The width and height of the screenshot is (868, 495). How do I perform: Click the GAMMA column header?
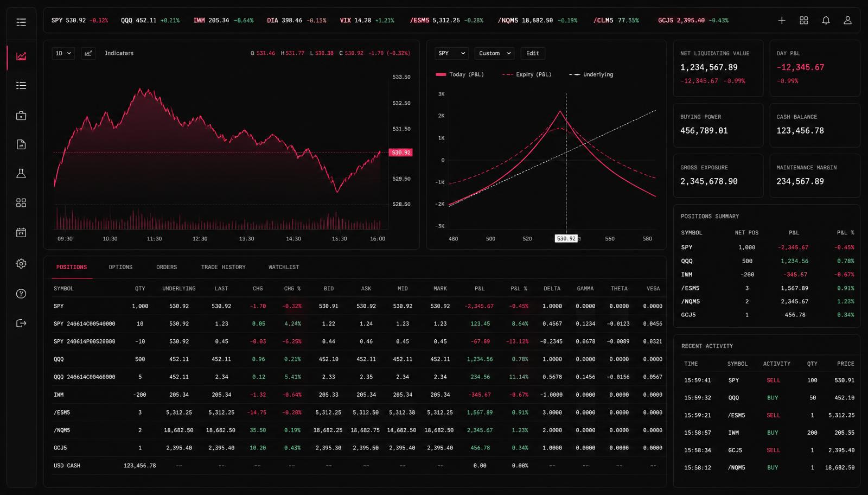[x=585, y=289]
